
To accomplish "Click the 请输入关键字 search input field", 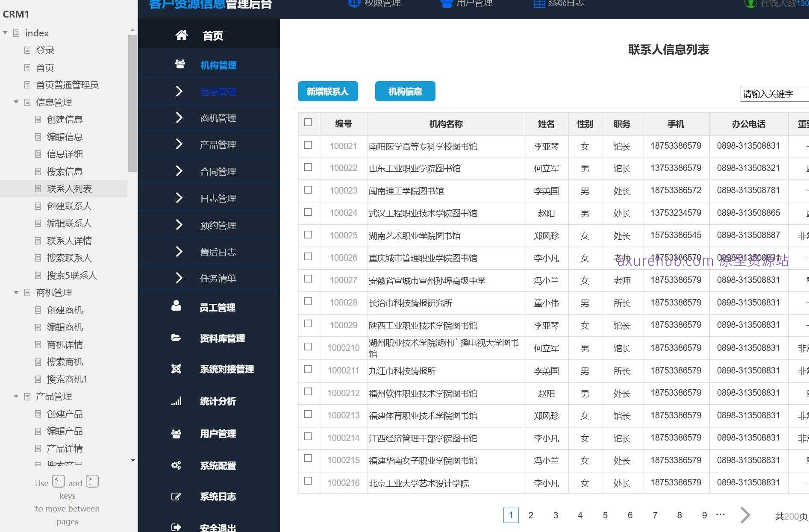I will pyautogui.click(x=774, y=94).
